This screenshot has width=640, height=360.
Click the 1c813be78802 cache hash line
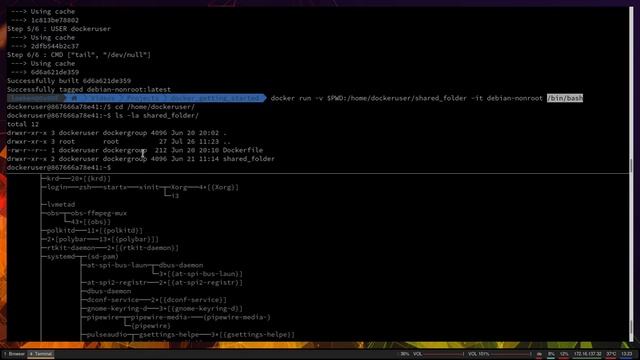45,20
